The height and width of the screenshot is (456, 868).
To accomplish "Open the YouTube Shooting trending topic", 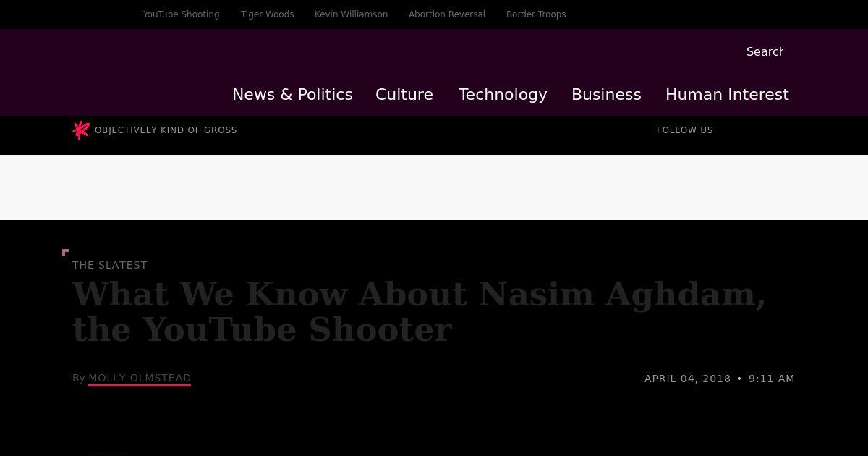I will (x=181, y=14).
